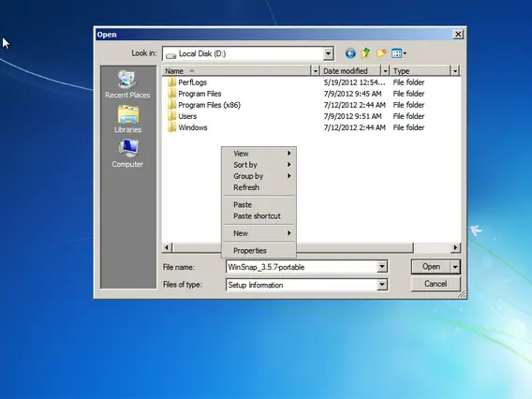
Task: Click into the File name field
Action: (x=302, y=267)
